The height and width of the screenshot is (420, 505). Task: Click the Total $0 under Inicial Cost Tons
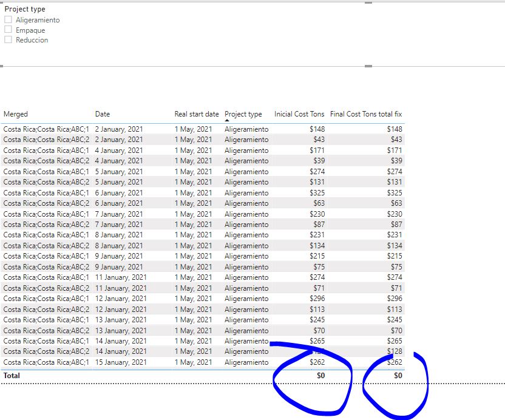(x=320, y=376)
